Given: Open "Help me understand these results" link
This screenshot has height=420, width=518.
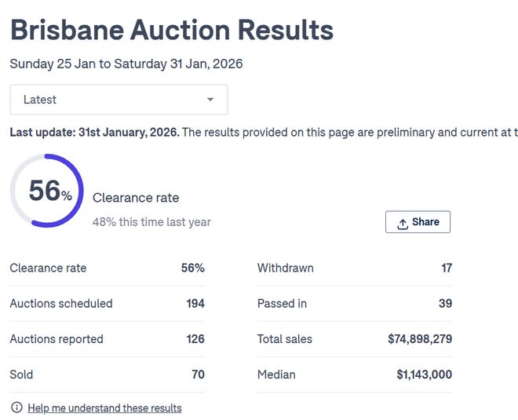Looking at the screenshot, I should point(104,408).
